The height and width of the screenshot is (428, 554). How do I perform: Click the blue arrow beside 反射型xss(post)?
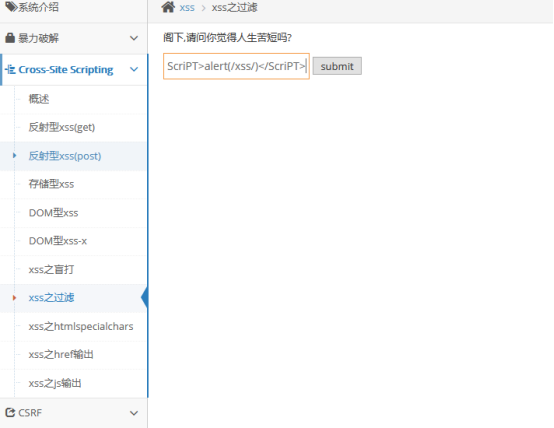pyautogui.click(x=14, y=156)
